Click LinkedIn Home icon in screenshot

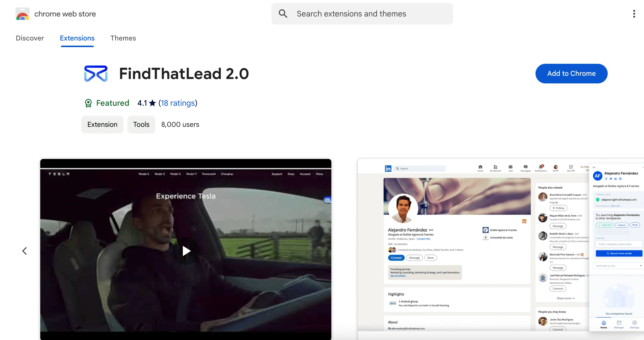click(480, 168)
